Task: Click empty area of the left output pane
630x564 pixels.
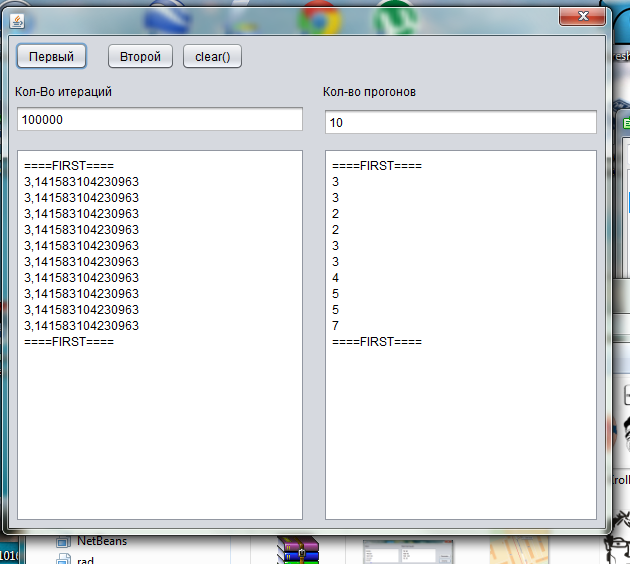Action: [159, 430]
